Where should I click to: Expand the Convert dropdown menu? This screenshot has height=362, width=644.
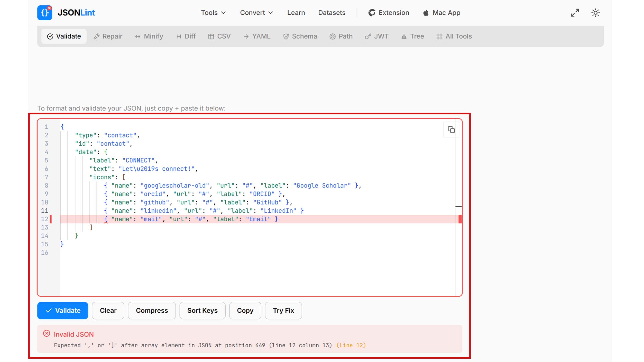click(256, 13)
